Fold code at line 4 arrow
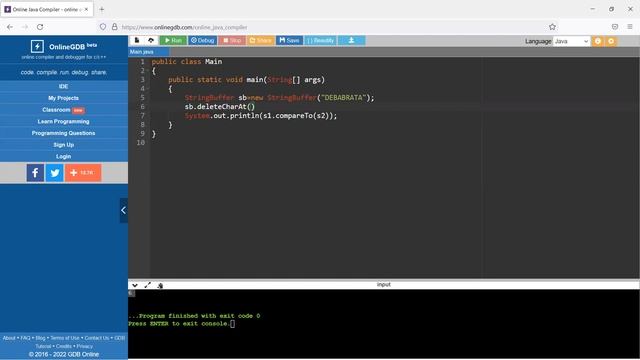The height and width of the screenshot is (360, 640). point(148,89)
